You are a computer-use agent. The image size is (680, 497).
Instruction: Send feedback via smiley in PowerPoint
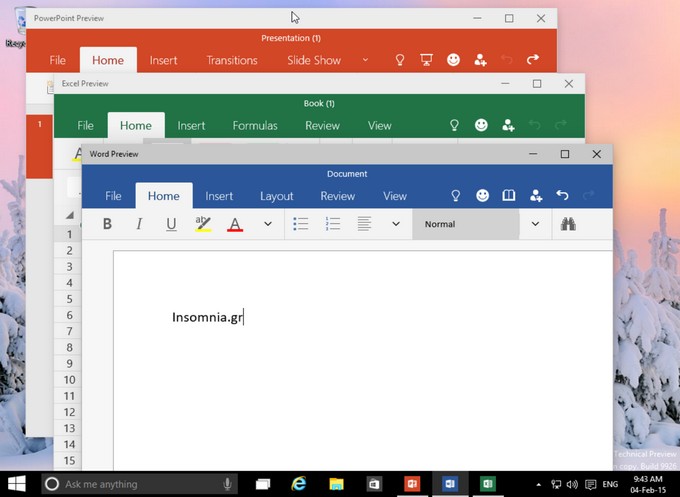(x=453, y=60)
